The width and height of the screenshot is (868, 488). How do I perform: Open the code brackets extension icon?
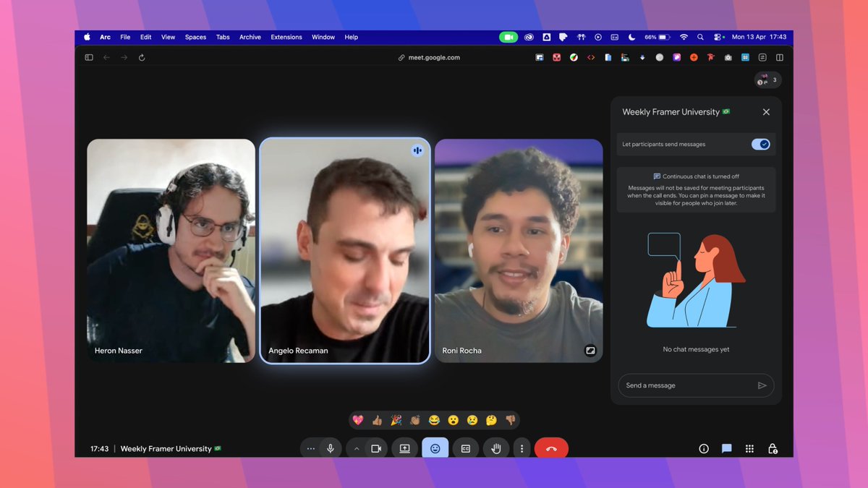[x=591, y=58]
